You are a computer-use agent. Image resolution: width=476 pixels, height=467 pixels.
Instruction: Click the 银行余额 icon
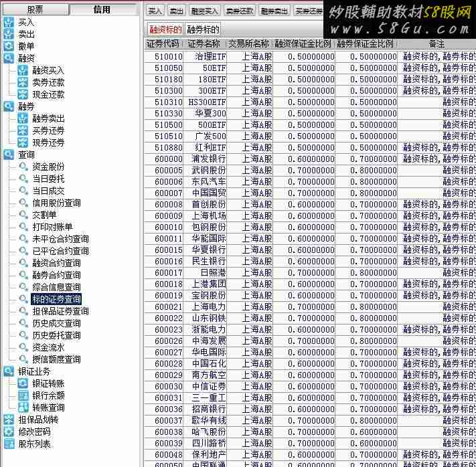coord(23,395)
